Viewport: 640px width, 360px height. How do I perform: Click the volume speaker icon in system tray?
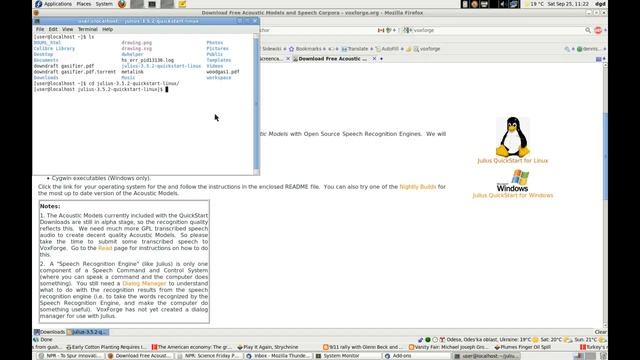(x=502, y=4)
